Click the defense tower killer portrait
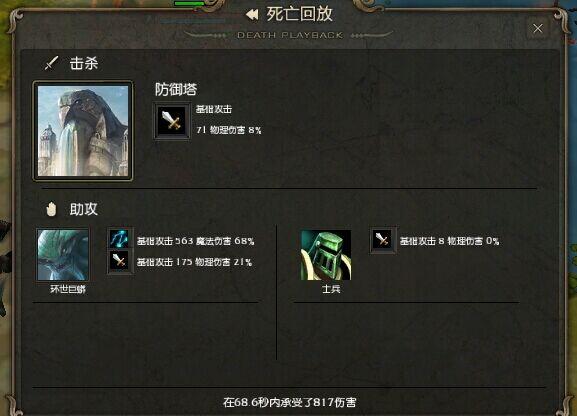 (x=83, y=131)
